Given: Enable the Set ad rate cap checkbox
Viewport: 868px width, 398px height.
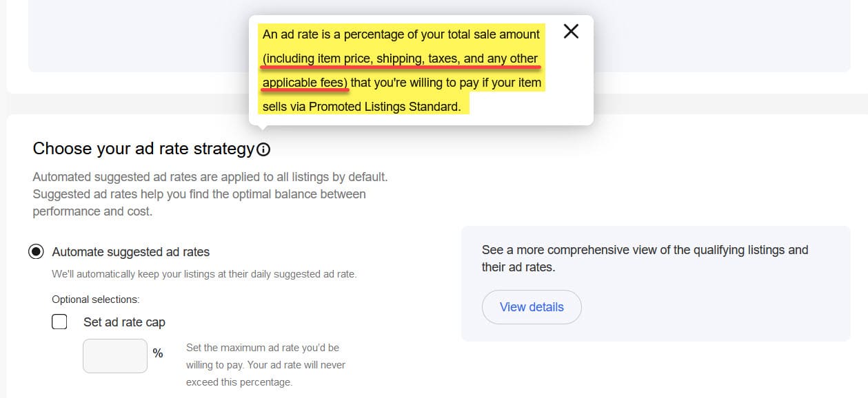Looking at the screenshot, I should pos(60,322).
